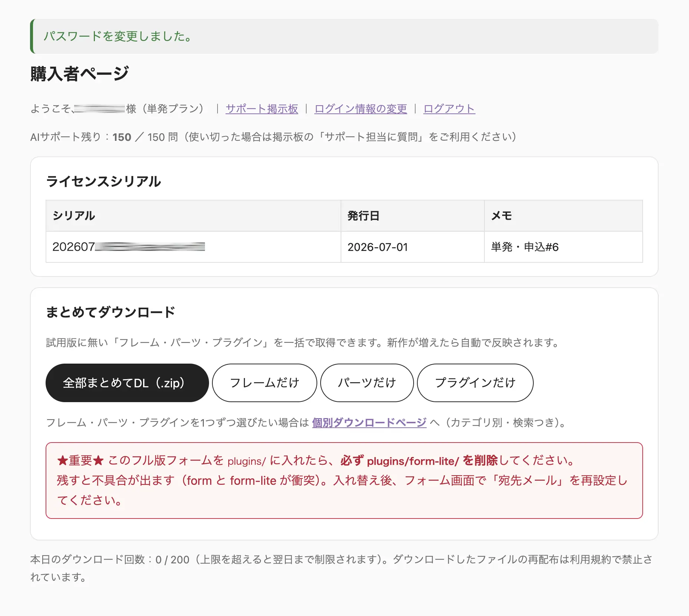Download パーツだけ
The width and height of the screenshot is (689, 616).
click(367, 383)
